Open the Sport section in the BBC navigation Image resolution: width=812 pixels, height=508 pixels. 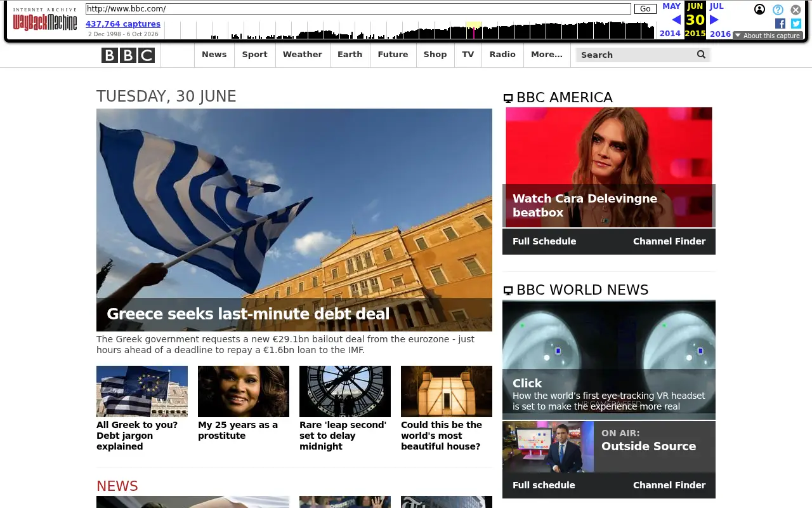(255, 55)
